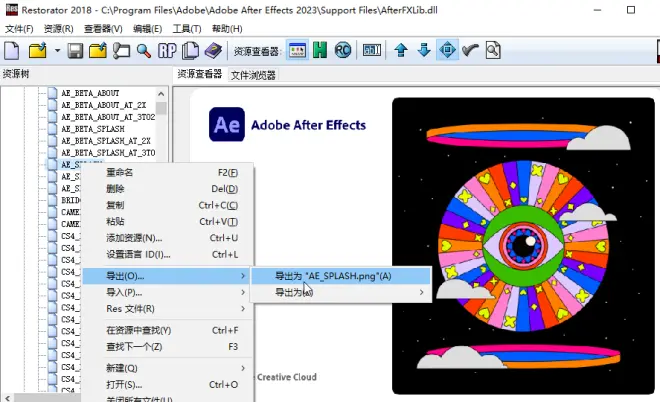
Task: Choose 删除 in the context menu
Action: tap(168, 189)
